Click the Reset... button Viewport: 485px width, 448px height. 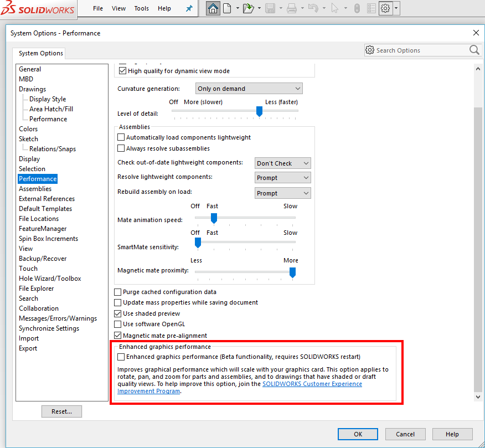pyautogui.click(x=61, y=411)
